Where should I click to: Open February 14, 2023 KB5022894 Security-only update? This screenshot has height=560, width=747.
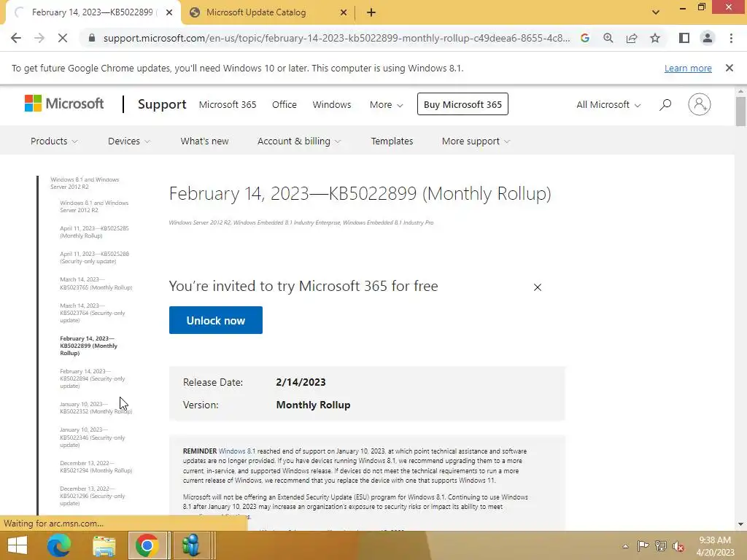[93, 378]
